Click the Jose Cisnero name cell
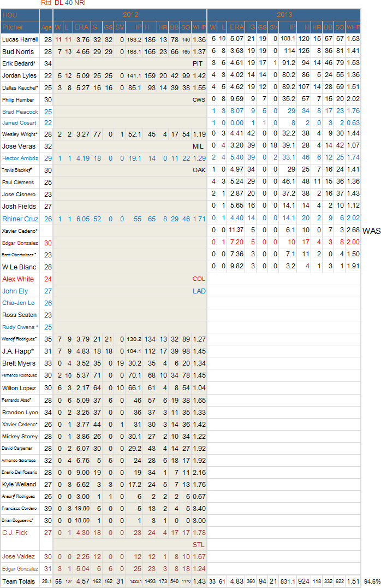381x588 pixels. pyautogui.click(x=19, y=194)
